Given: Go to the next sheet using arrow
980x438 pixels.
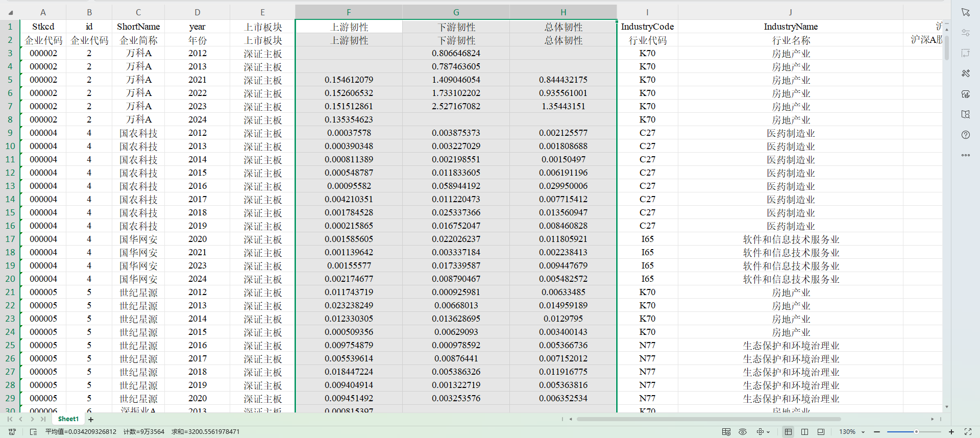Looking at the screenshot, I should click(32, 419).
